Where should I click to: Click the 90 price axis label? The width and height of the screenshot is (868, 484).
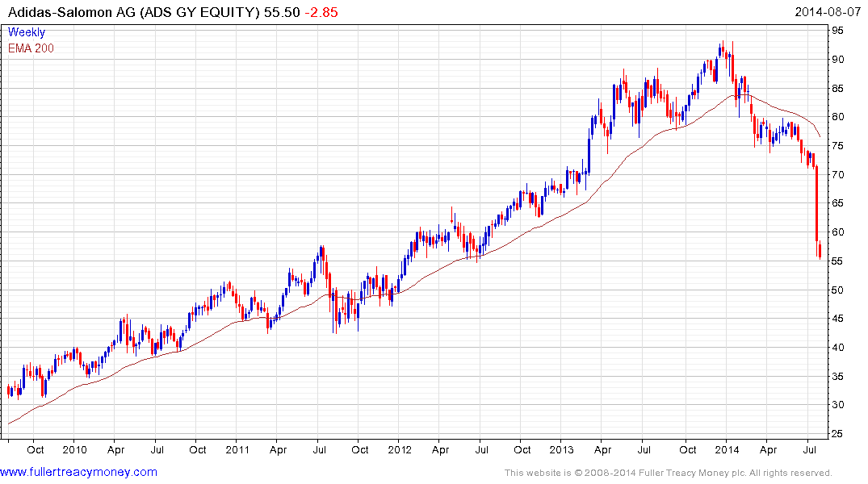[x=837, y=59]
